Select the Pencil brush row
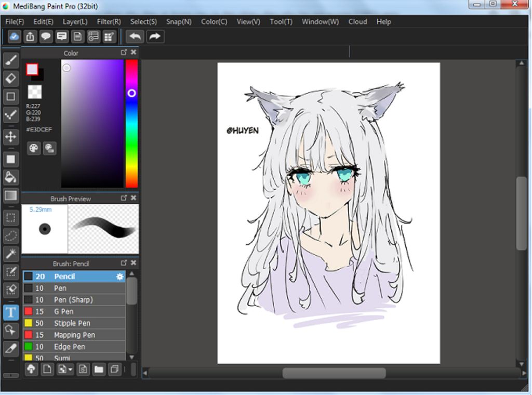Screen dimensions: 532x395 (74, 276)
